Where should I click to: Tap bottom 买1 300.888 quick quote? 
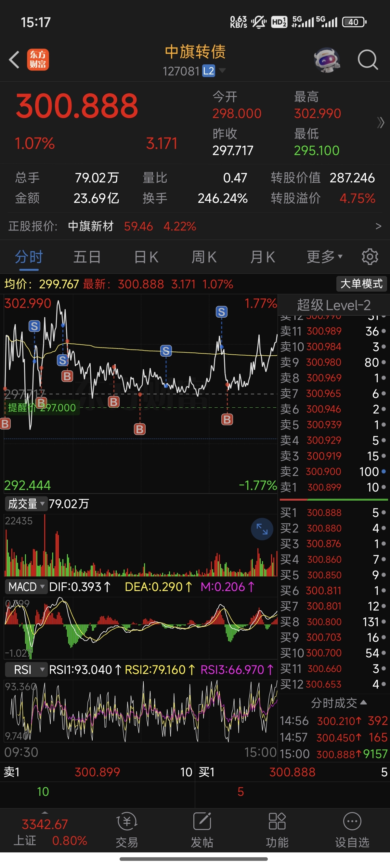tap(292, 772)
